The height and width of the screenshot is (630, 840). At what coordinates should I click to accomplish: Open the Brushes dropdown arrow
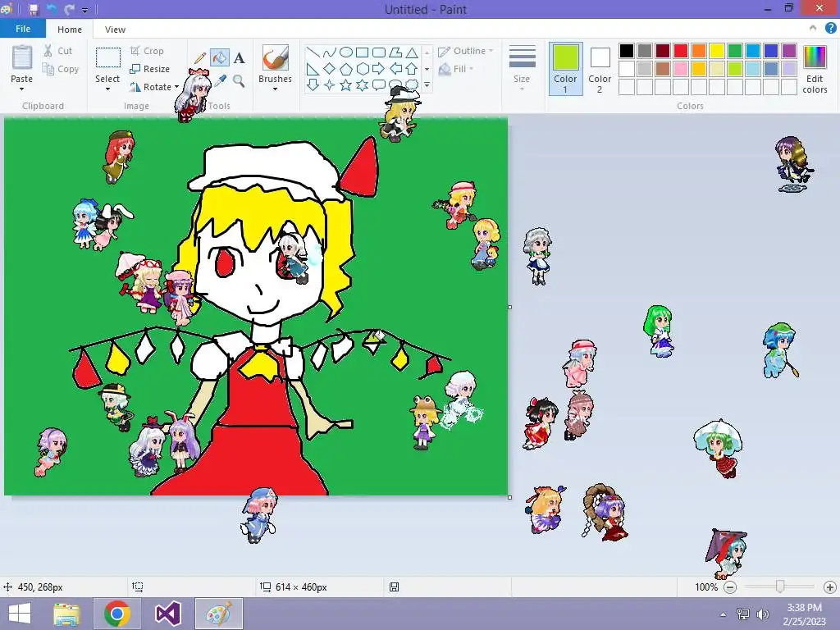[276, 89]
